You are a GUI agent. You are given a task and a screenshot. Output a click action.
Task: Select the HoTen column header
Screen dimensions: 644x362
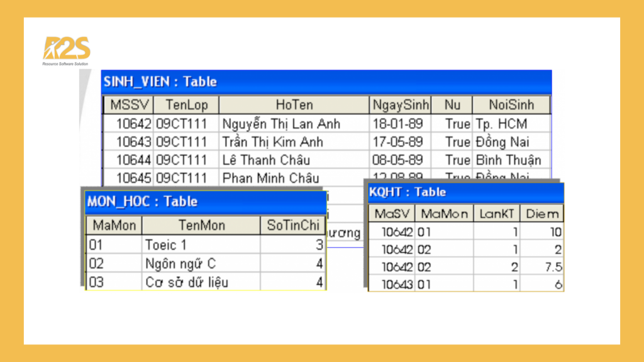(294, 105)
